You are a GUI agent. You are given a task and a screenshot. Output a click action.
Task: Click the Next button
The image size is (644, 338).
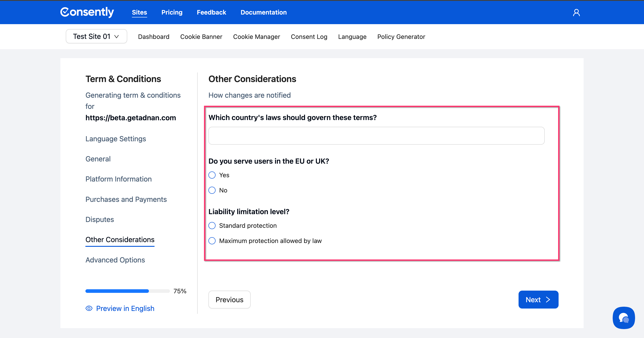(x=538, y=300)
